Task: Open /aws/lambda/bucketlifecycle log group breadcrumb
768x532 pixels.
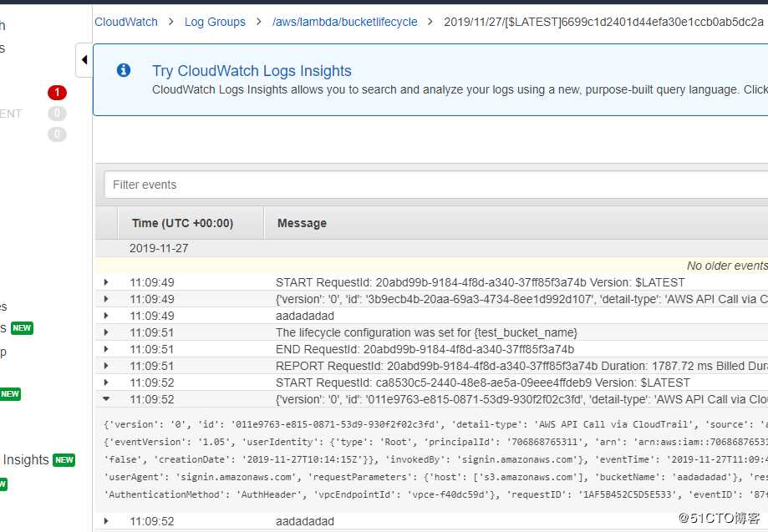Action: tap(345, 22)
